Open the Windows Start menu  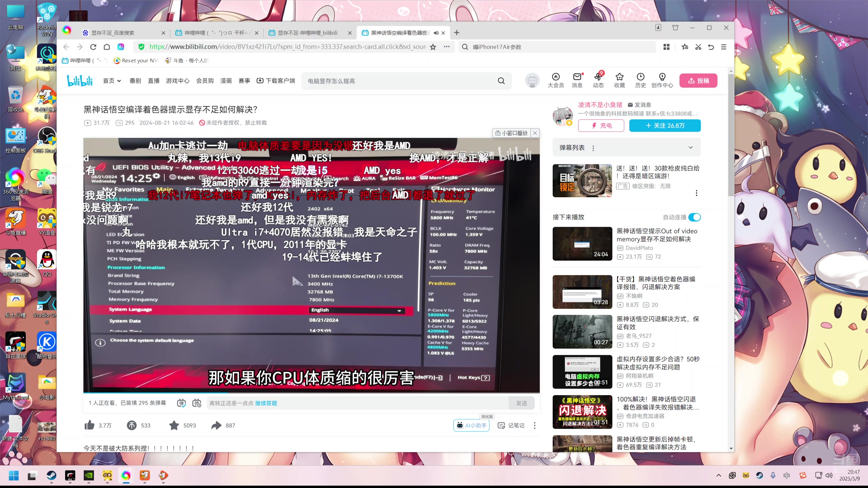tap(14, 475)
